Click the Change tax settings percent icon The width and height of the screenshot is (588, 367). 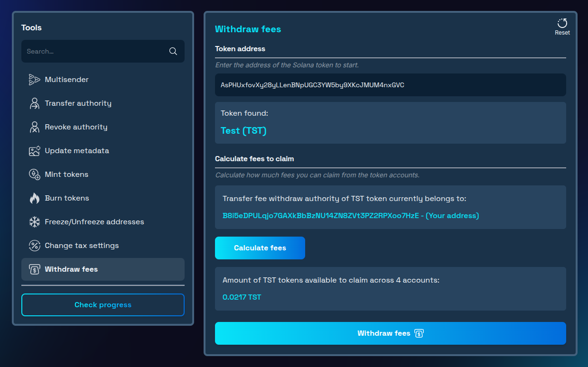[x=34, y=246]
